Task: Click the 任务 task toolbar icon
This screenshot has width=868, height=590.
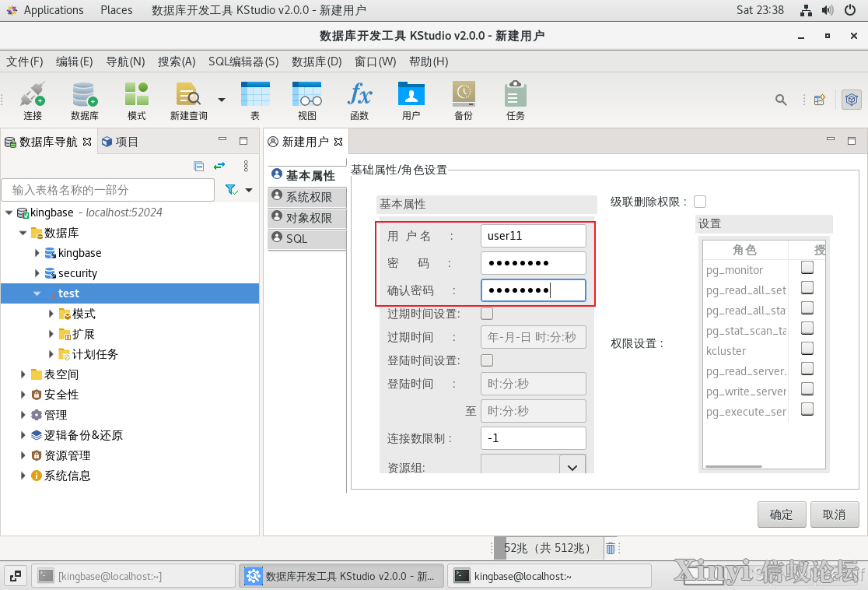Action: click(x=516, y=100)
